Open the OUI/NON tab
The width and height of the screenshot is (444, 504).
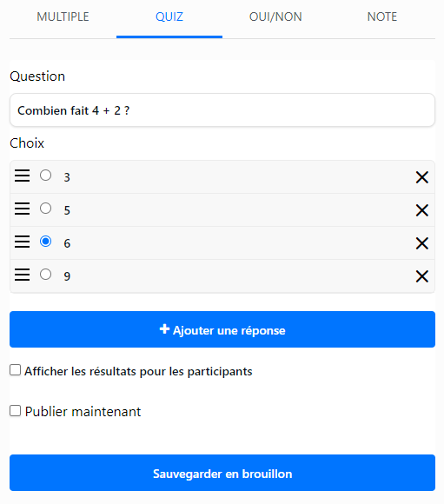coord(275,17)
